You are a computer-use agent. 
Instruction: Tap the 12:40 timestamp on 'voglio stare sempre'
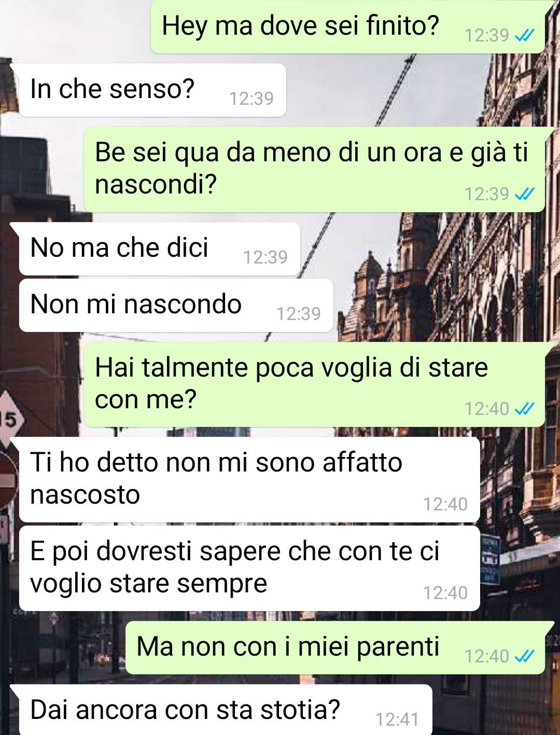445,593
